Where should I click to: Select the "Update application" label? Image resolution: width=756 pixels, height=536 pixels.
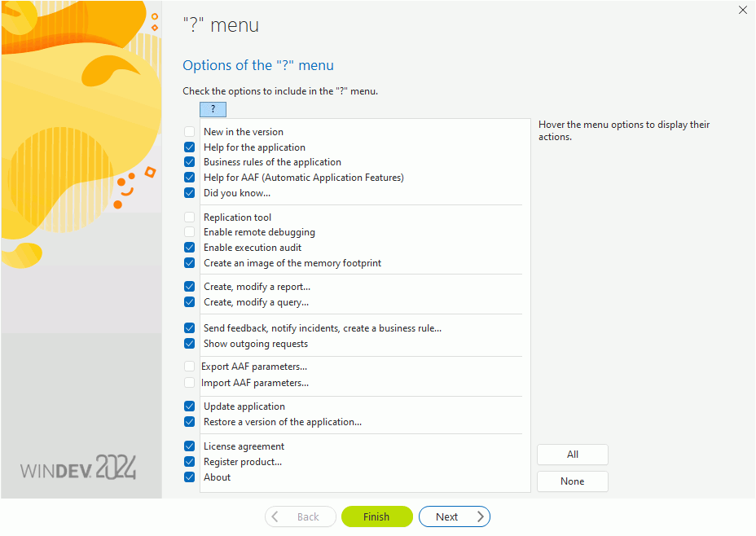tap(244, 406)
